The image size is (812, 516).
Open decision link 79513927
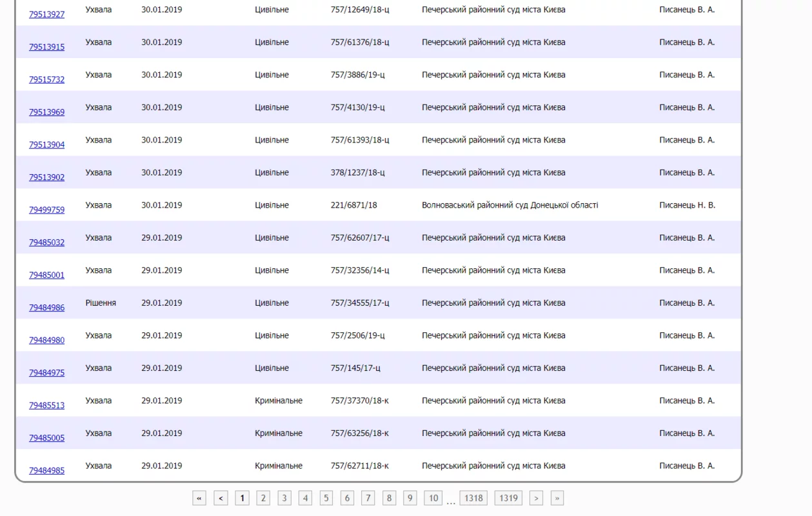[46, 14]
